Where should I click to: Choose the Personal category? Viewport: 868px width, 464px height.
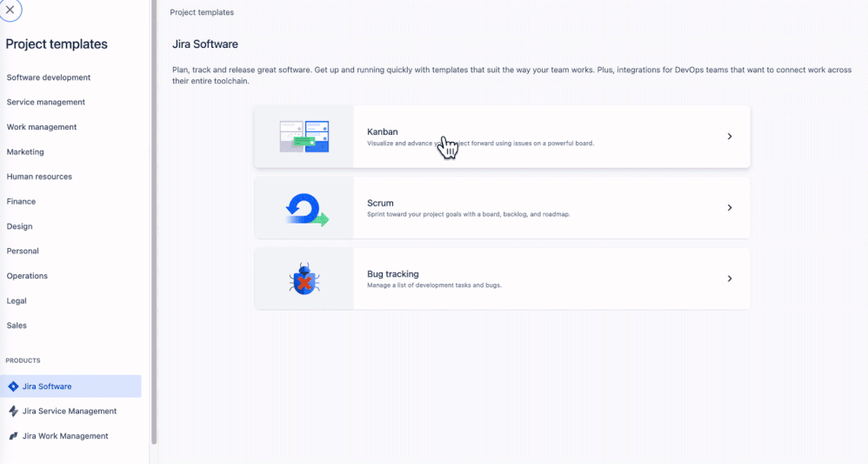(x=23, y=251)
